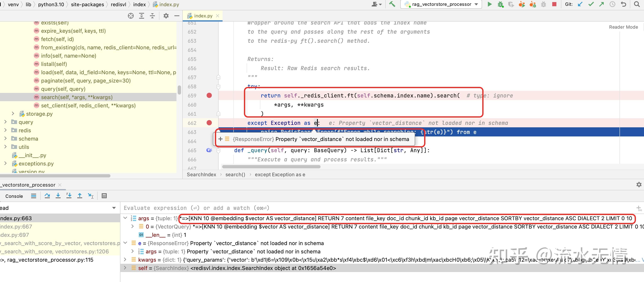Click the Step Into debugger arrow

(58, 196)
